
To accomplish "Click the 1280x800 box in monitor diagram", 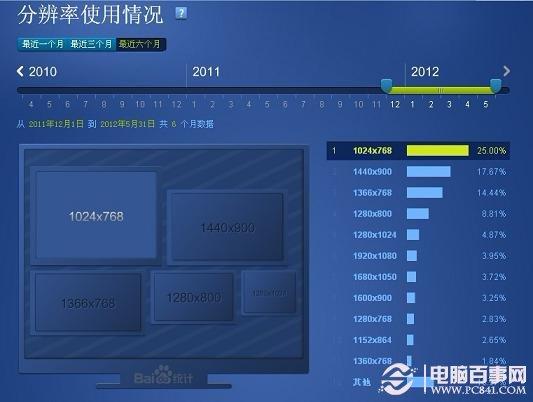I will click(194, 297).
